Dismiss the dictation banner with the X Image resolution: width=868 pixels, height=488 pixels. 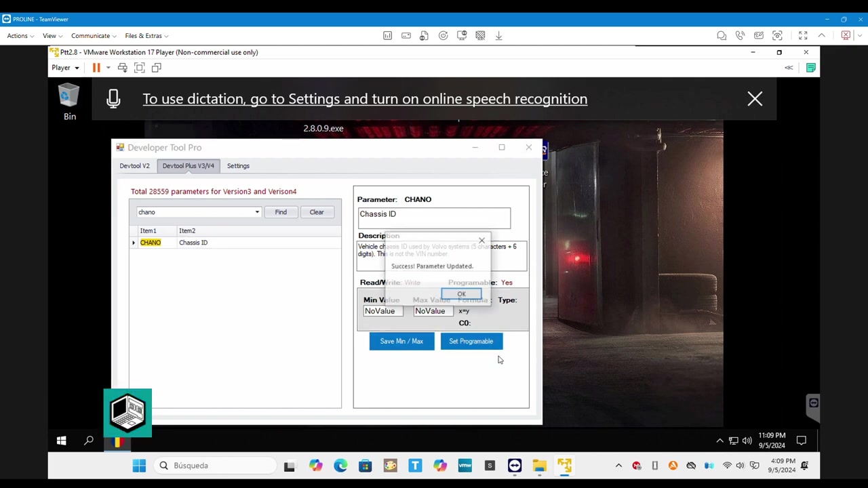pyautogui.click(x=755, y=99)
